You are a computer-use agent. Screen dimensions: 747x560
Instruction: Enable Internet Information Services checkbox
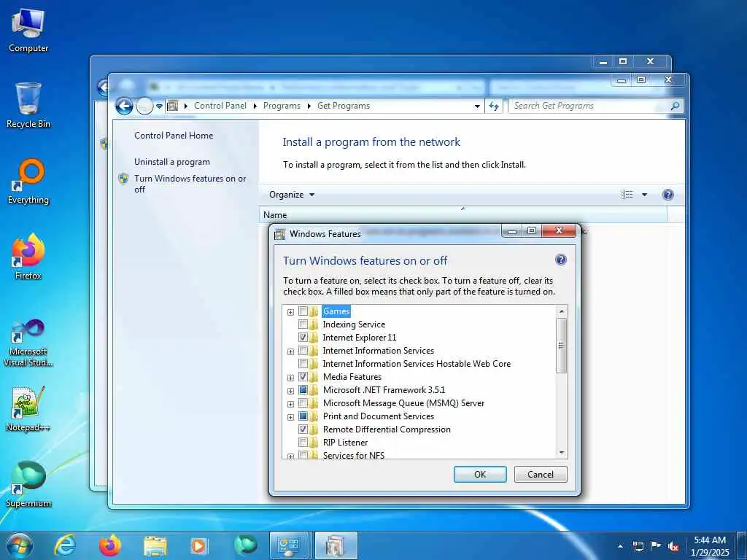(x=303, y=351)
